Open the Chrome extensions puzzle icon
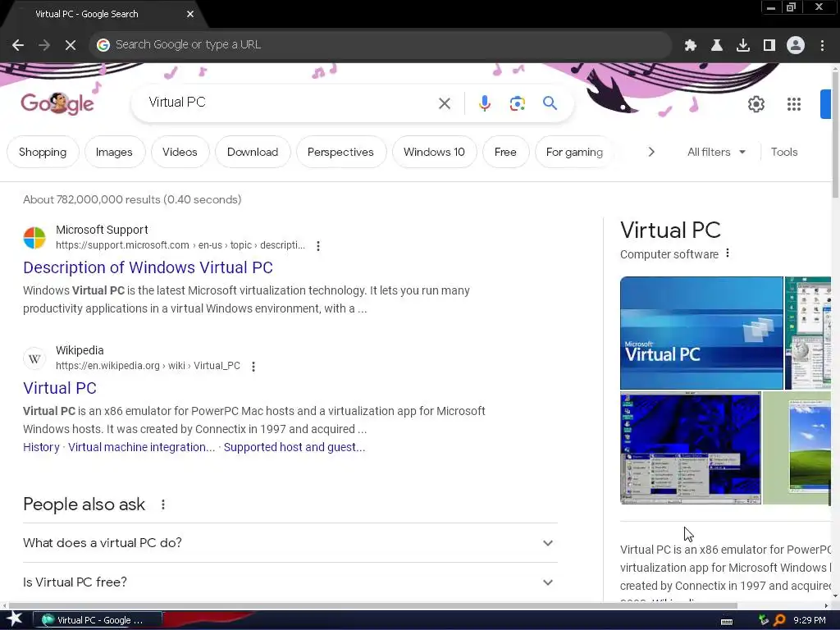 [x=691, y=45]
